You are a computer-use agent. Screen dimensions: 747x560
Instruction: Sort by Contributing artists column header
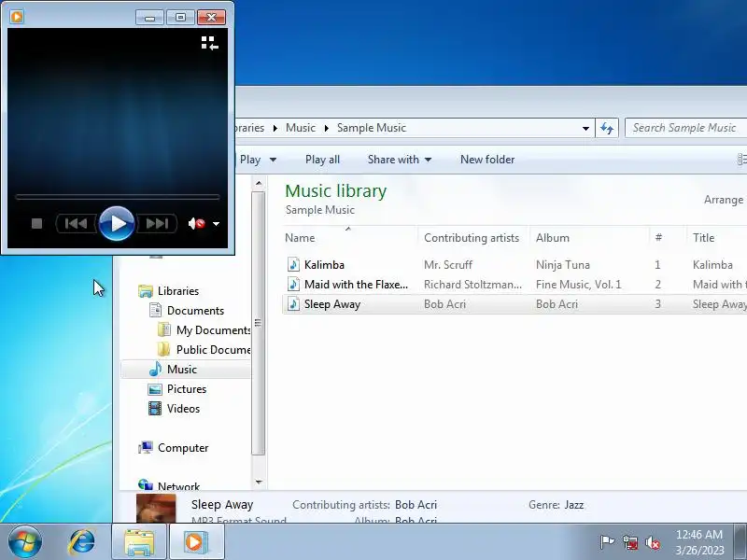pyautogui.click(x=472, y=238)
